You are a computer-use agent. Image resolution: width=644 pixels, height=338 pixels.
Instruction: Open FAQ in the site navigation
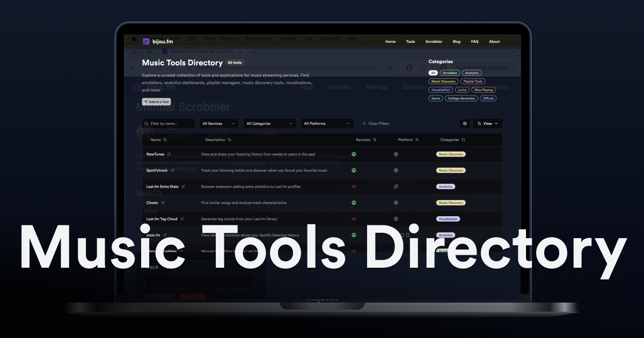[475, 41]
